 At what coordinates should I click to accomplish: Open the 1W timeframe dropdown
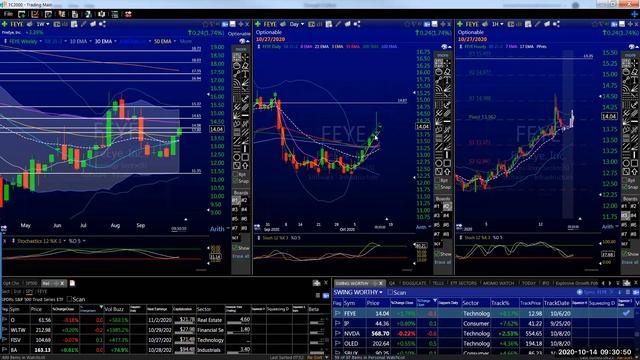[43, 24]
